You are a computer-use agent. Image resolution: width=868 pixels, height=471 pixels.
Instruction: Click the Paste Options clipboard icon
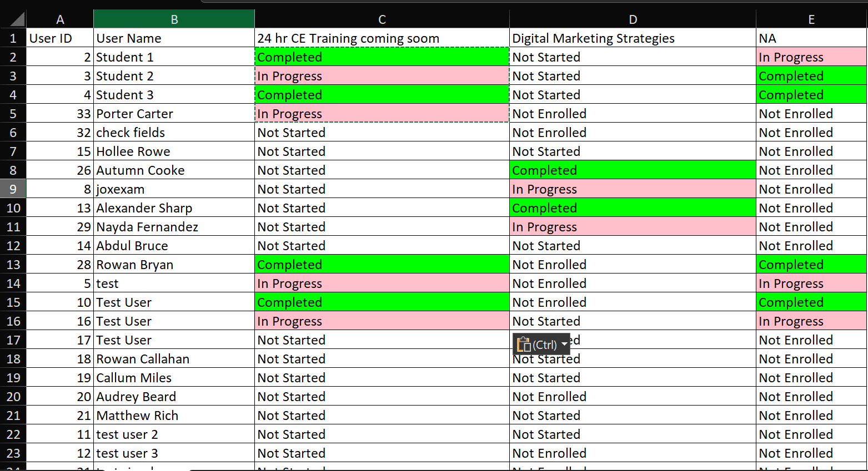pyautogui.click(x=524, y=345)
